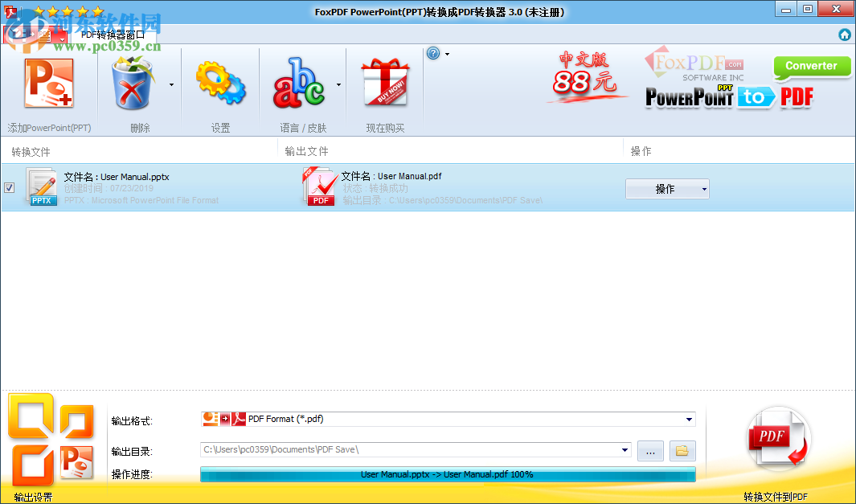Image resolution: width=856 pixels, height=504 pixels.
Task: Open the 操作 dropdown in the file row
Action: [x=667, y=188]
